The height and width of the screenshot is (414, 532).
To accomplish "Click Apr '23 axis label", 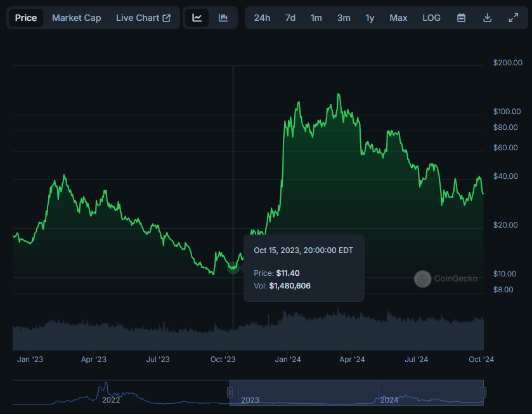I will click(94, 359).
